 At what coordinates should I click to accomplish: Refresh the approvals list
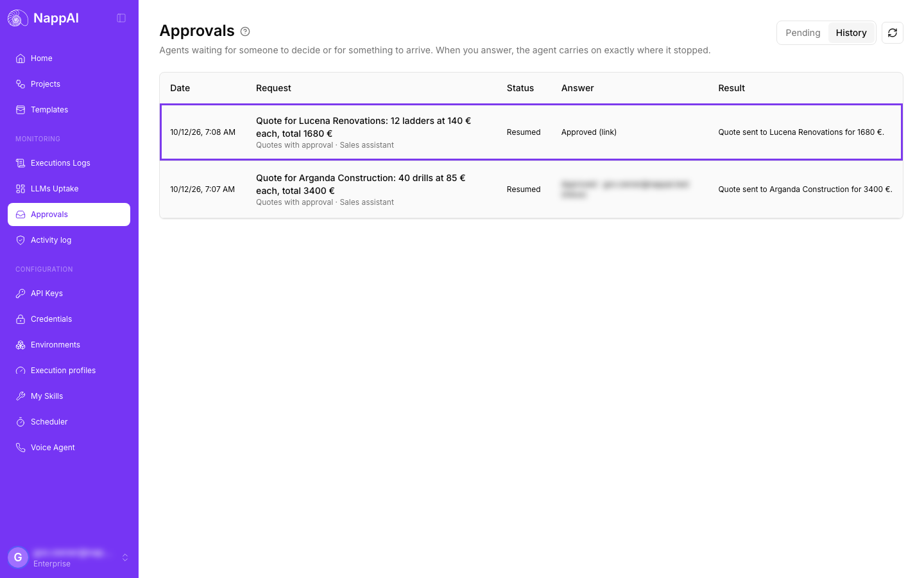coord(893,33)
